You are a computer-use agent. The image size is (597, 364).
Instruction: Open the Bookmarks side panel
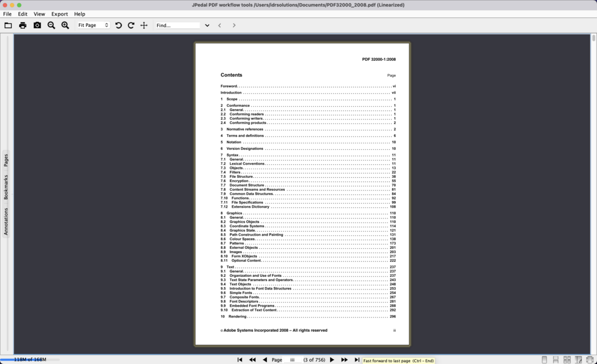click(6, 187)
